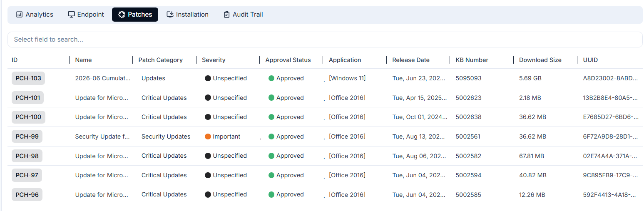
Task: Click the Patches gear icon
Action: point(122,15)
